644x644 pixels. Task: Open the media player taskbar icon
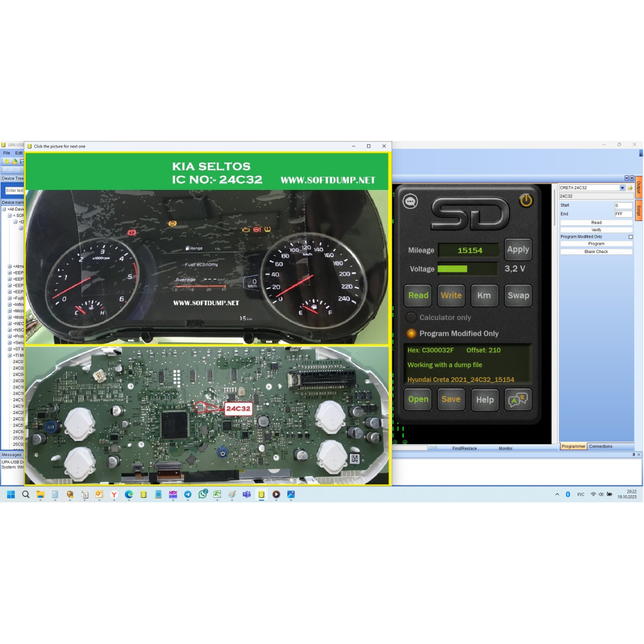[x=276, y=494]
